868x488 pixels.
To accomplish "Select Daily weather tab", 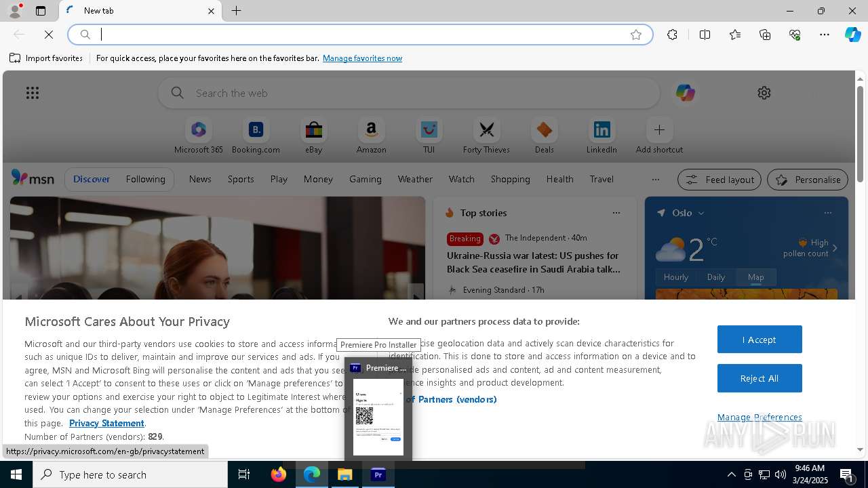I will (716, 277).
